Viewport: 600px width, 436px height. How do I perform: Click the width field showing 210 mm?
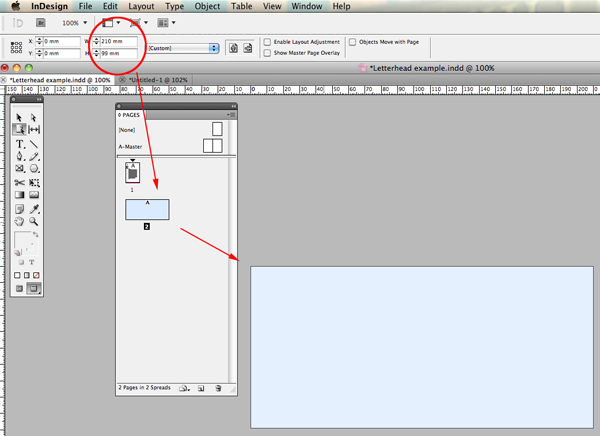(x=119, y=41)
